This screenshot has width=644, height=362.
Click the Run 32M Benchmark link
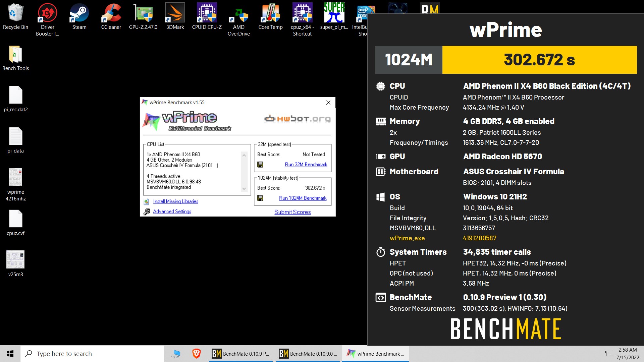click(x=306, y=165)
